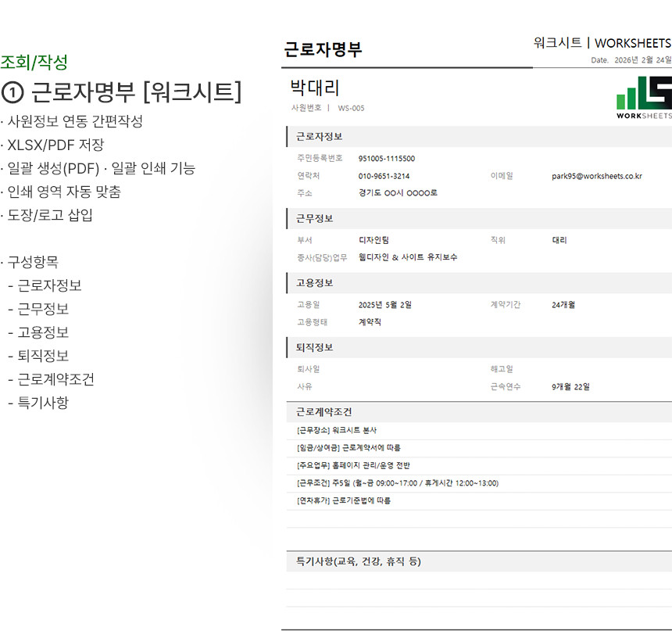Click the 고용형태 value 계약직

pos(370,322)
